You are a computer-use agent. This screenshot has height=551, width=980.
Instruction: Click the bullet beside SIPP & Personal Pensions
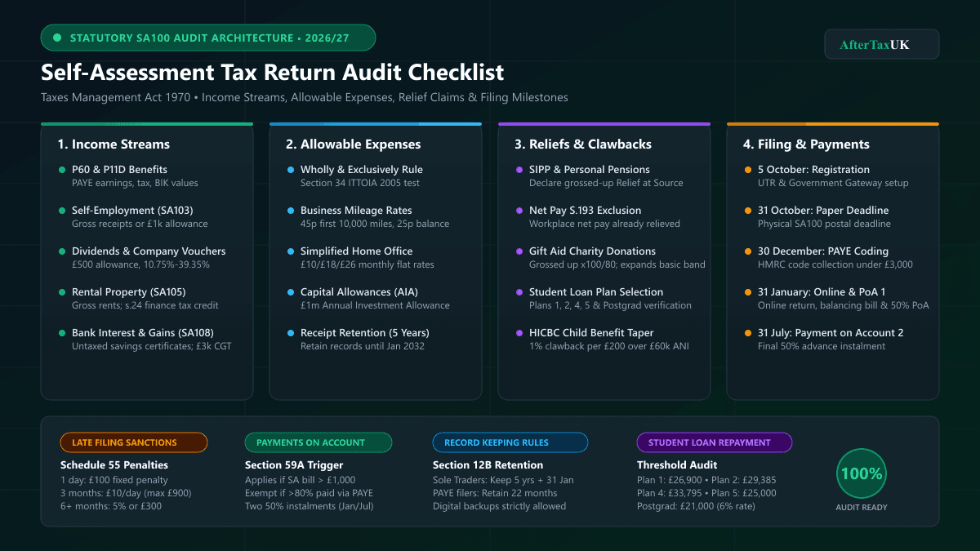[x=519, y=170]
